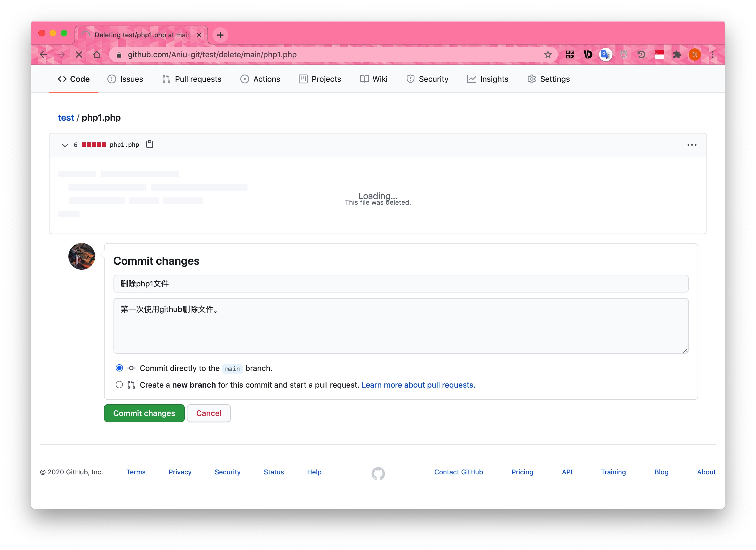
Task: Copy the php1.php file path icon
Action: coord(150,144)
